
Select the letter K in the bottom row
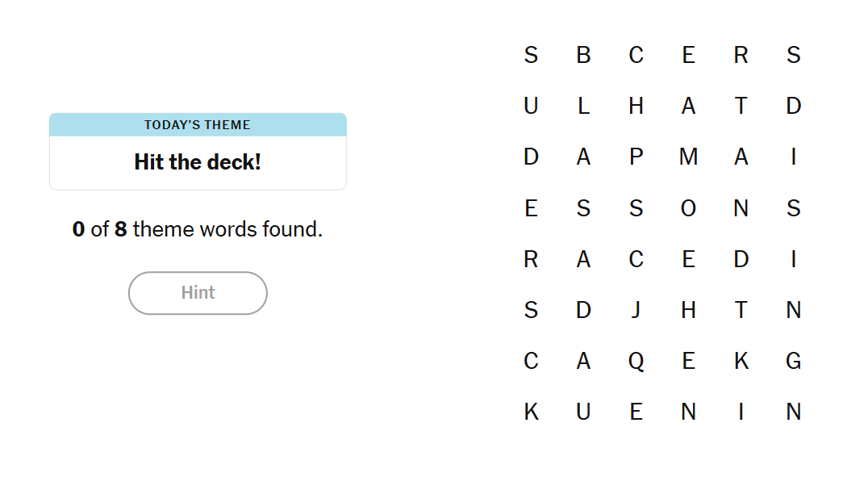point(531,412)
